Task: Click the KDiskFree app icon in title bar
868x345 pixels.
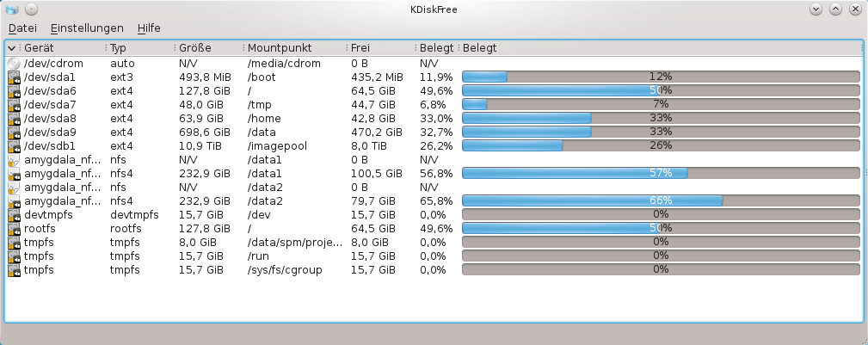Action: pyautogui.click(x=12, y=9)
